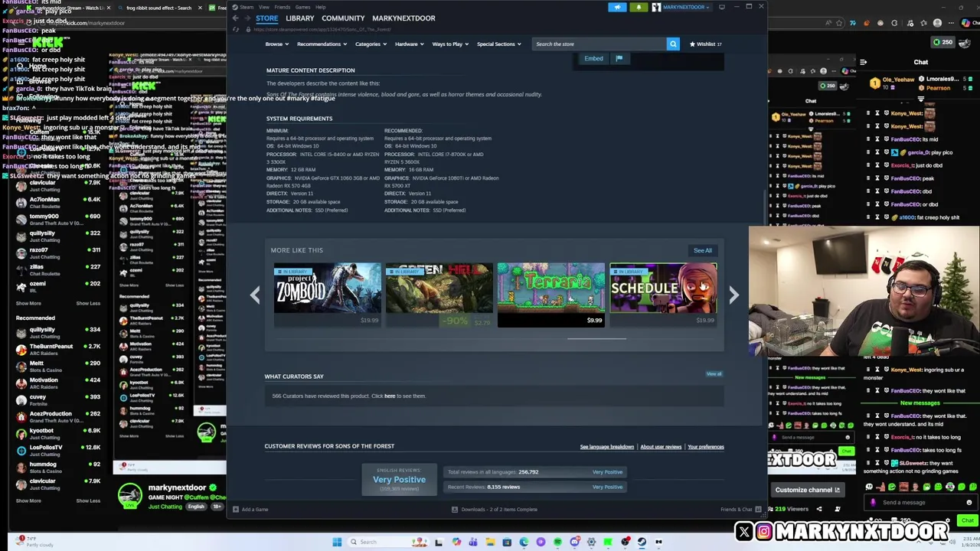Open the Games menu in Steam
The height and width of the screenshot is (551, 980).
click(x=302, y=7)
